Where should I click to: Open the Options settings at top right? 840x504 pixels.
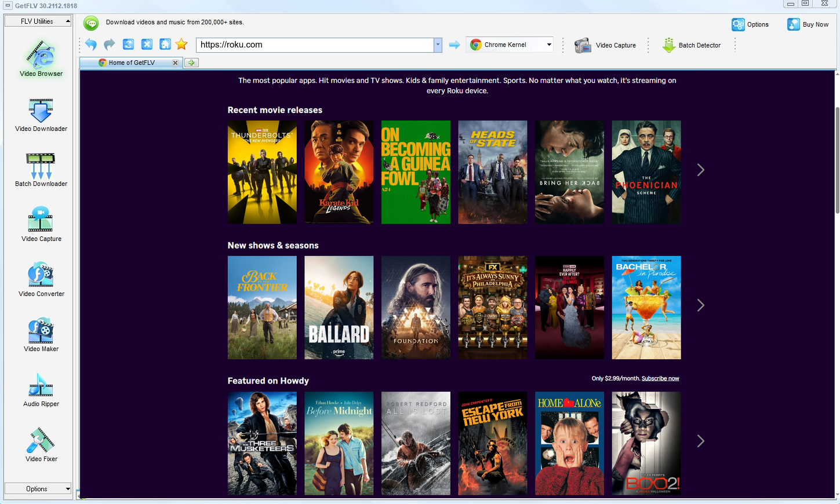point(750,24)
